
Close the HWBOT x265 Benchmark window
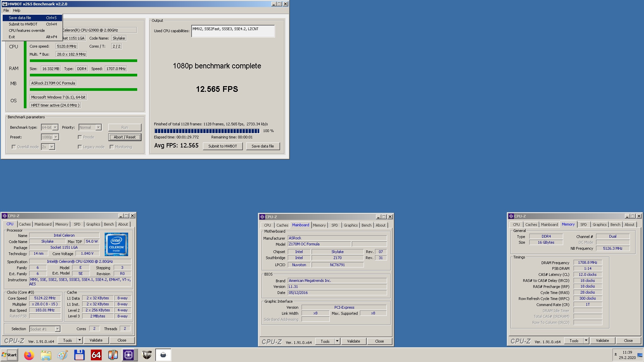[285, 4]
